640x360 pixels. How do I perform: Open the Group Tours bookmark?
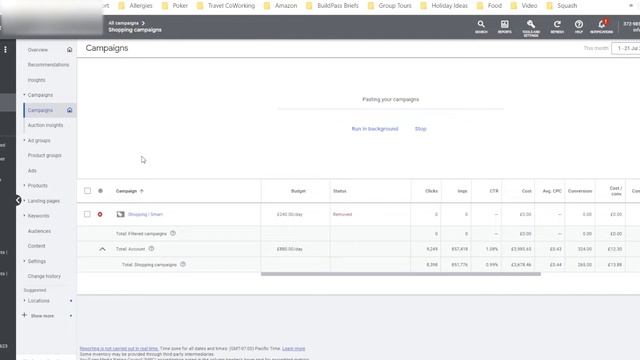(389, 6)
